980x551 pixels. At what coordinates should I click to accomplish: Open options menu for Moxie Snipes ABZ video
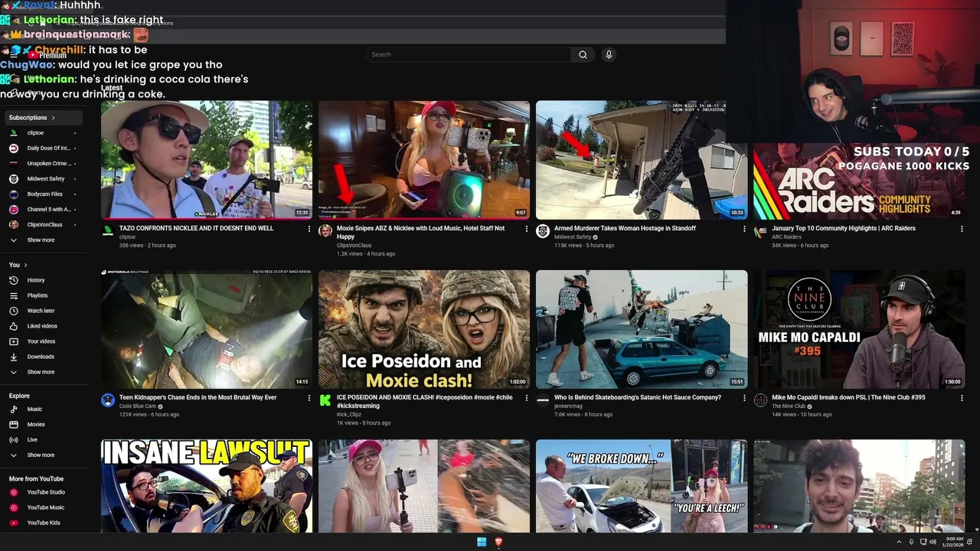click(x=527, y=229)
